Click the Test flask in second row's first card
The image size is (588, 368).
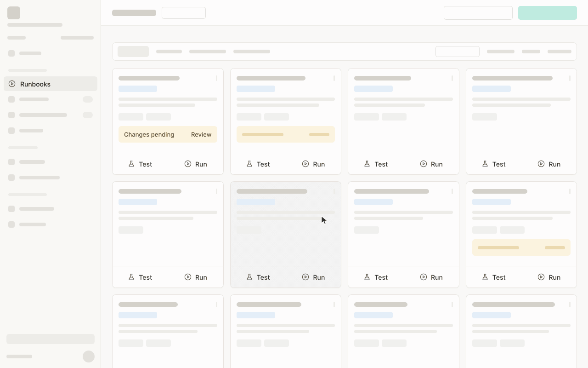tap(131, 277)
